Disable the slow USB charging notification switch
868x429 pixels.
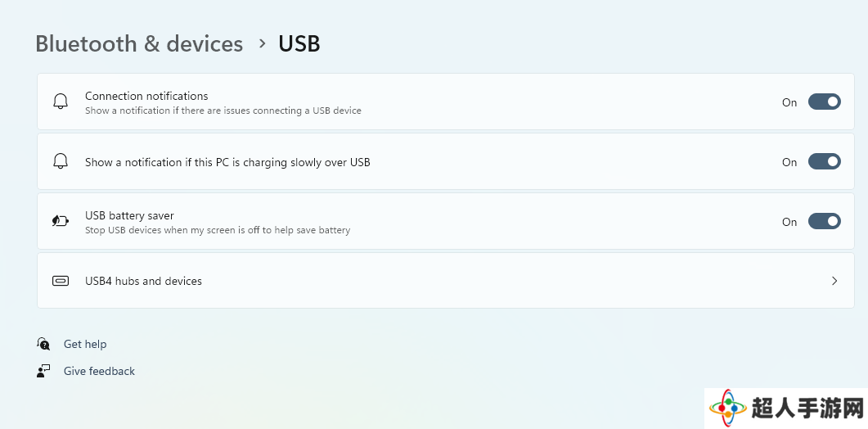[x=825, y=162]
